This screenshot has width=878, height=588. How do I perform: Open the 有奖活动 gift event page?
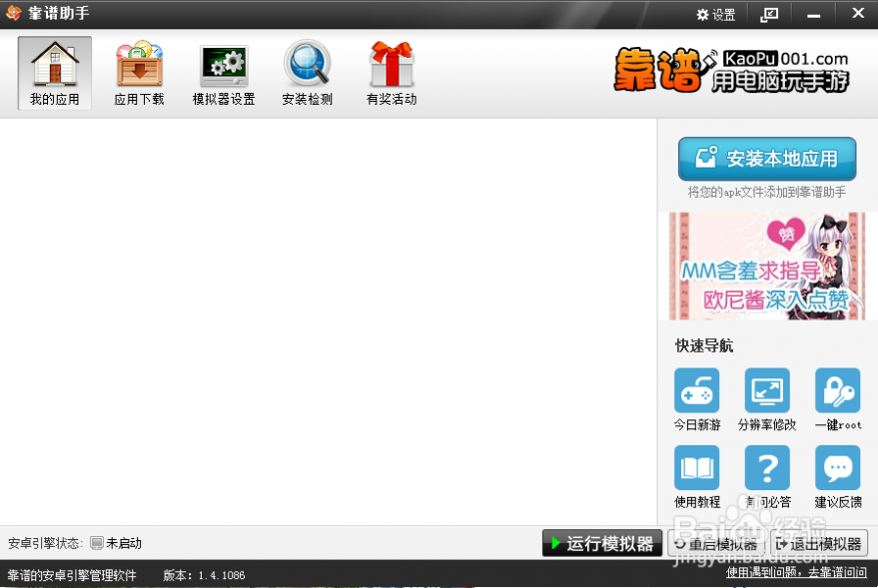391,71
